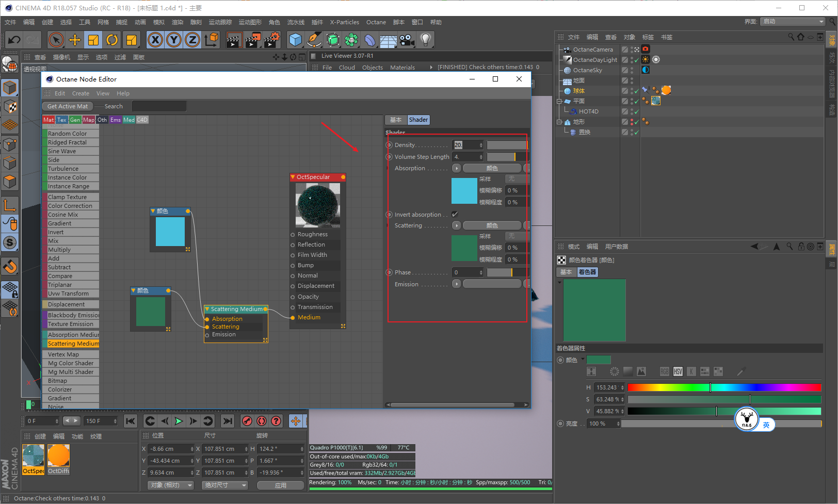Collapse the 平面 object tree node
This screenshot has height=504, width=838.
pos(559,101)
